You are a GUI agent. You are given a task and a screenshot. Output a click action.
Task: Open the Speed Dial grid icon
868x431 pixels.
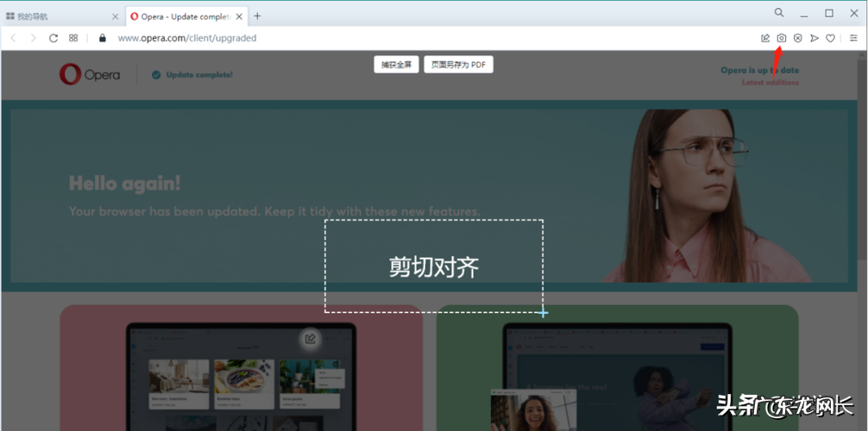point(74,38)
